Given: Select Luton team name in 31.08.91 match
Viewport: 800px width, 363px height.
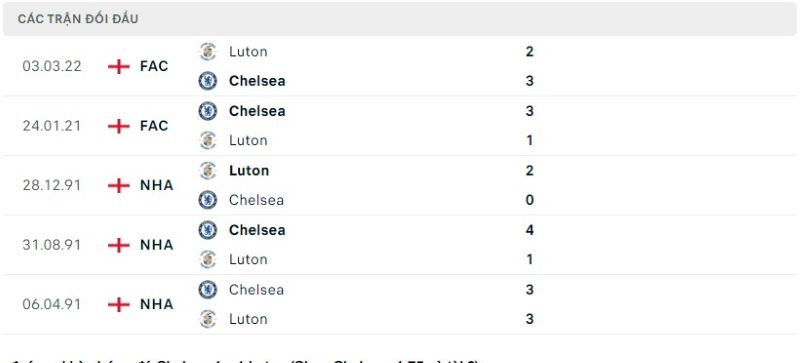Looking at the screenshot, I should coord(248,259).
